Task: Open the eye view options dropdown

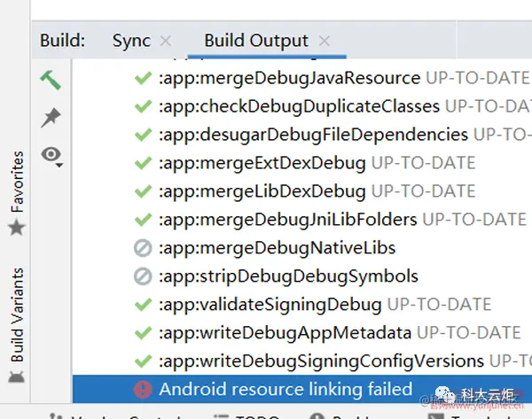Action: [52, 156]
